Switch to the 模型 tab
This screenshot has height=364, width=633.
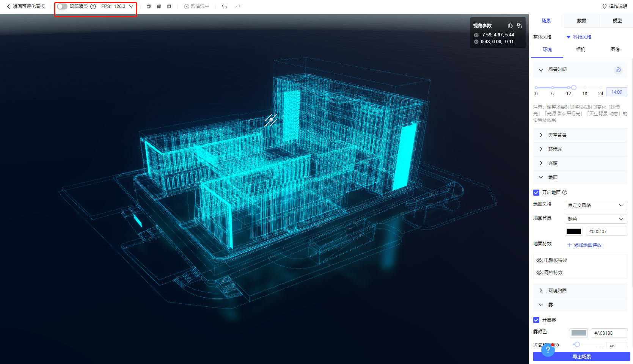pos(617,21)
